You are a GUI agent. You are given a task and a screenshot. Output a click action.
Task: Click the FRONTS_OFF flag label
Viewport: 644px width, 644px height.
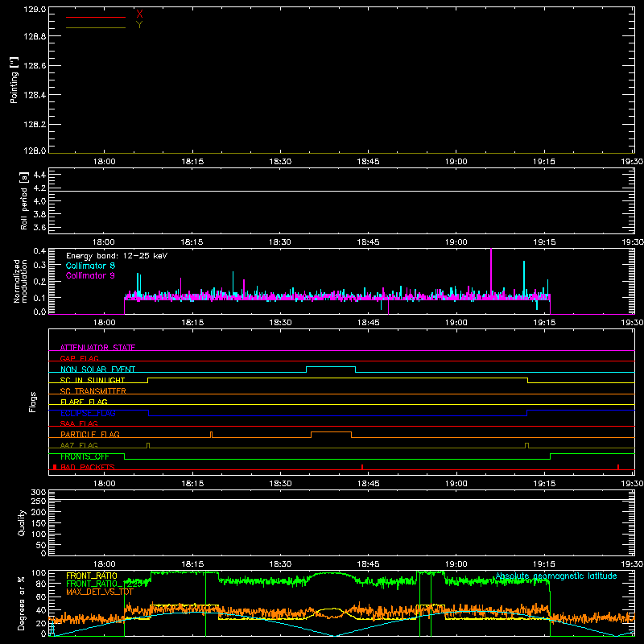pyautogui.click(x=85, y=456)
